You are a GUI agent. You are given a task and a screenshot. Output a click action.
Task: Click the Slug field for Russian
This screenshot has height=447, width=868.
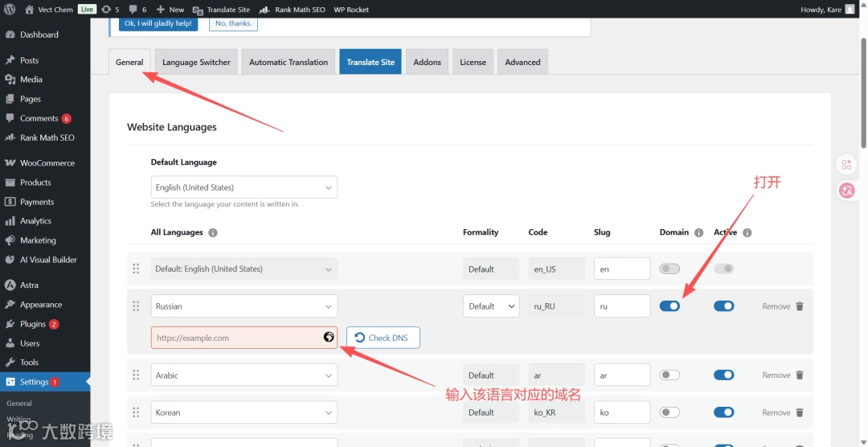622,306
